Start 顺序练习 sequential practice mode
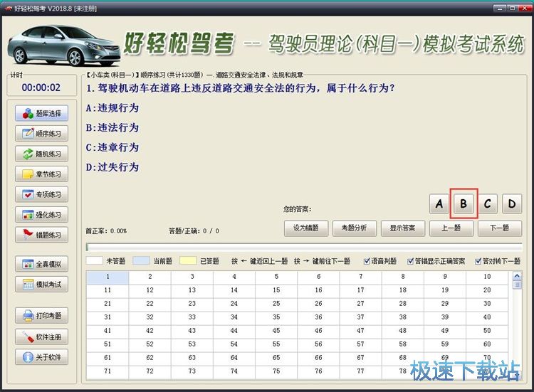Viewport: 534px width, 392px height. [41, 133]
